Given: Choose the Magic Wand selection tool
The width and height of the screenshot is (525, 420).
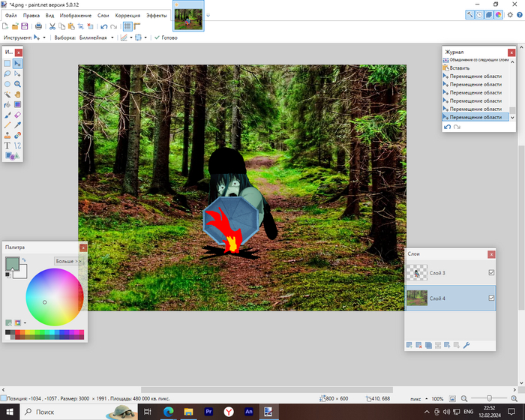Looking at the screenshot, I should tap(7, 95).
